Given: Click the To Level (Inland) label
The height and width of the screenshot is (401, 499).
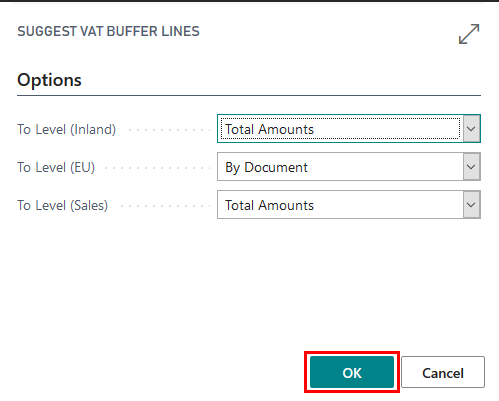Looking at the screenshot, I should click(x=67, y=129).
